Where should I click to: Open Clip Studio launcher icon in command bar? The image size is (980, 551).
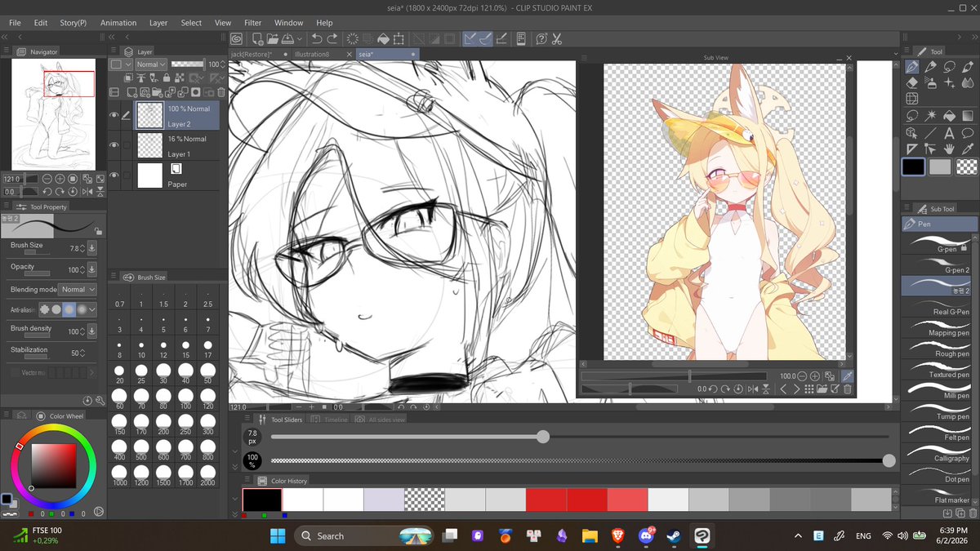[x=236, y=38]
